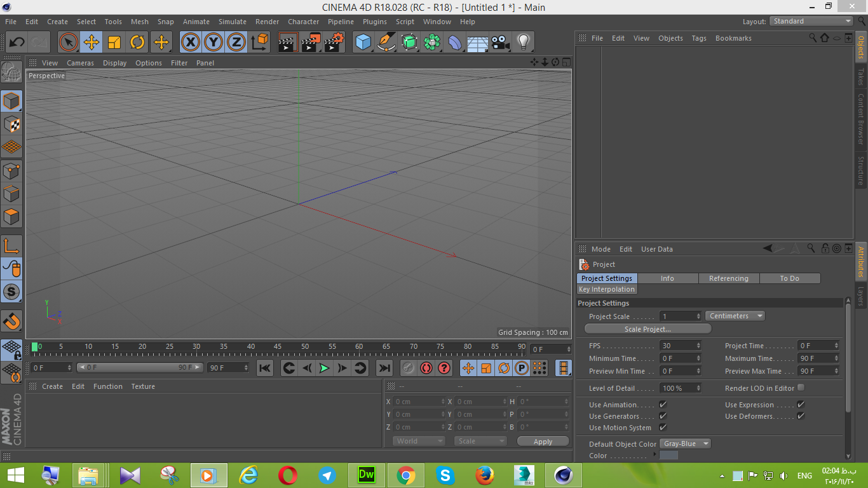Adjust the FPS value stepper
Screen dimensions: 868x488
[x=698, y=346]
